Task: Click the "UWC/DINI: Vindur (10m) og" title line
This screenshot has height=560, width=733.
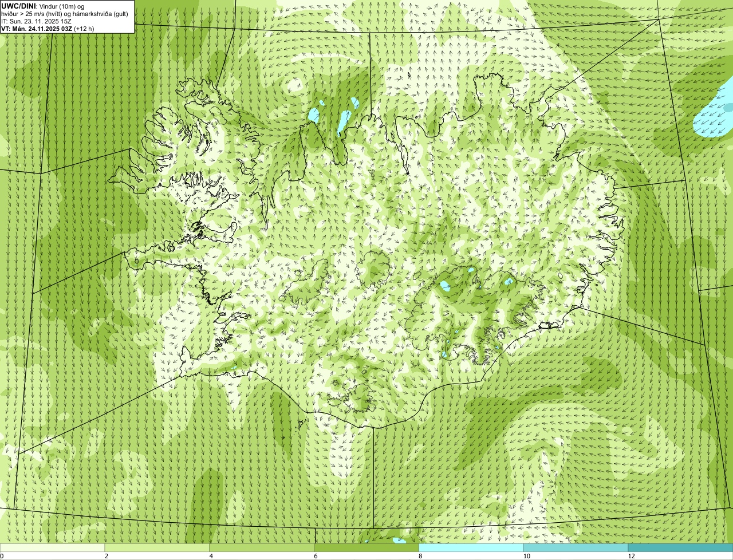Action: (43, 5)
